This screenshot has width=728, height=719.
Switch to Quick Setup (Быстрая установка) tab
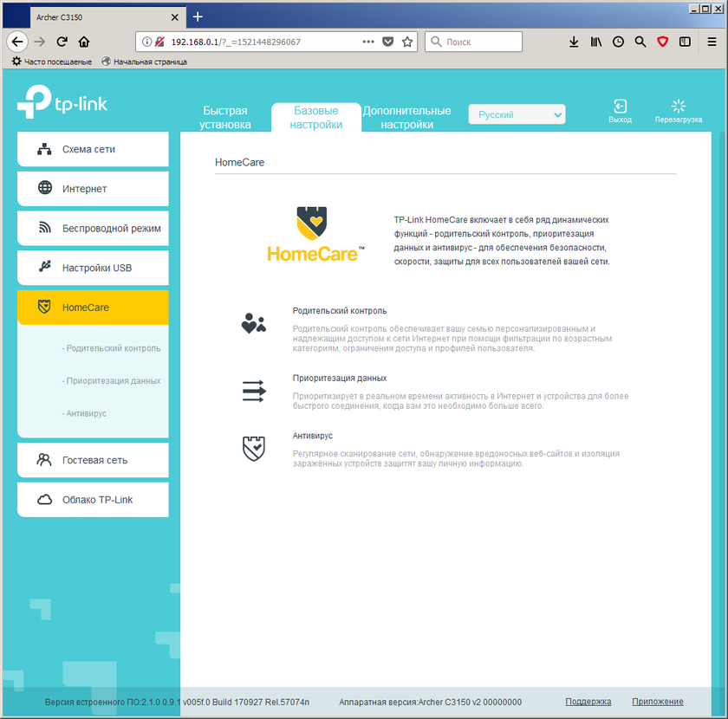224,118
